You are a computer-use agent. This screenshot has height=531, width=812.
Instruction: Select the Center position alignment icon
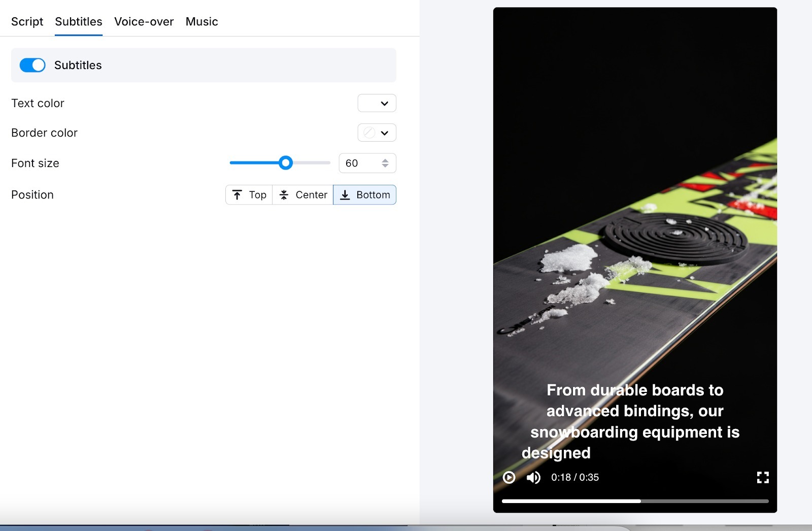point(284,194)
